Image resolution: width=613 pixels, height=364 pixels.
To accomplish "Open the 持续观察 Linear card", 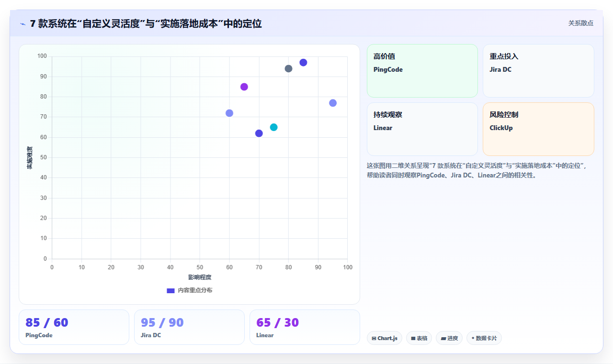I will [x=422, y=129].
